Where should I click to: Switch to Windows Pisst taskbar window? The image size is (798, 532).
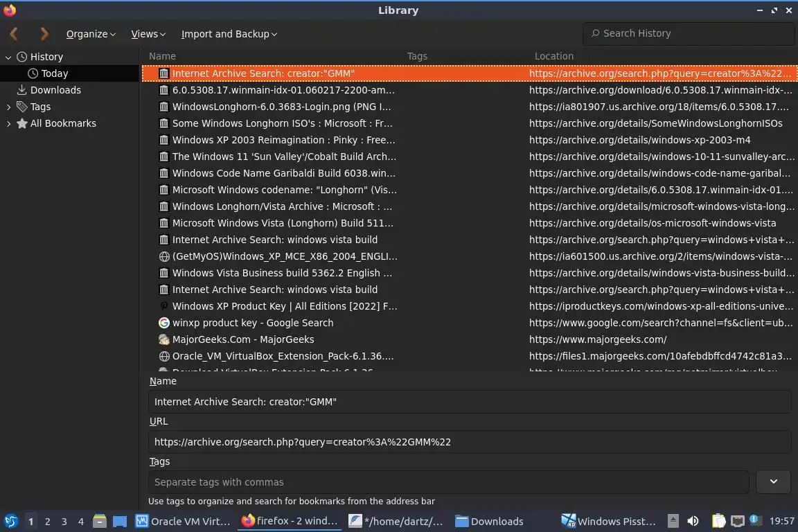609,522
